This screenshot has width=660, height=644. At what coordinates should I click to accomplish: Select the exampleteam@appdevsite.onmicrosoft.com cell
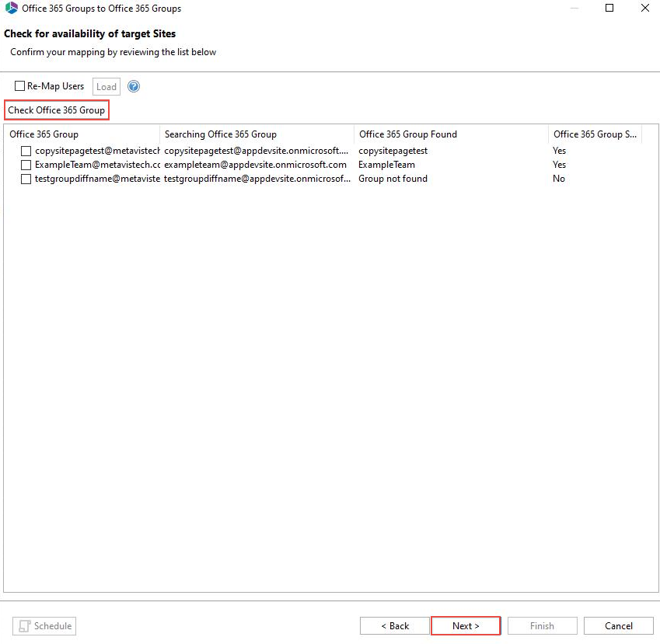256,165
